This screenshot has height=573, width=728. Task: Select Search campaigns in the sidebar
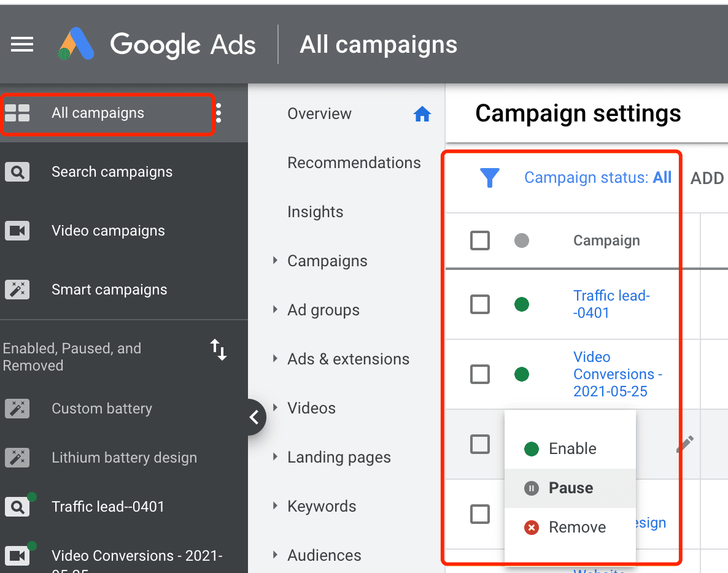coord(112,172)
